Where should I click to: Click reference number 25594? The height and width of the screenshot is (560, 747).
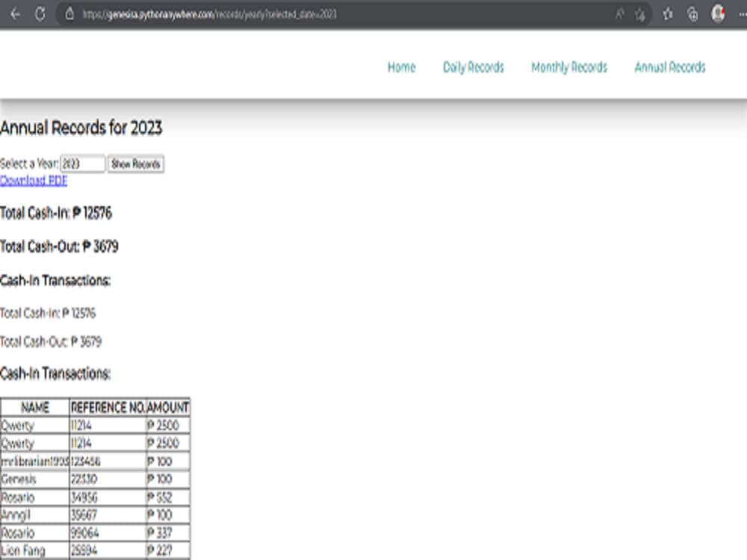pos(108,551)
